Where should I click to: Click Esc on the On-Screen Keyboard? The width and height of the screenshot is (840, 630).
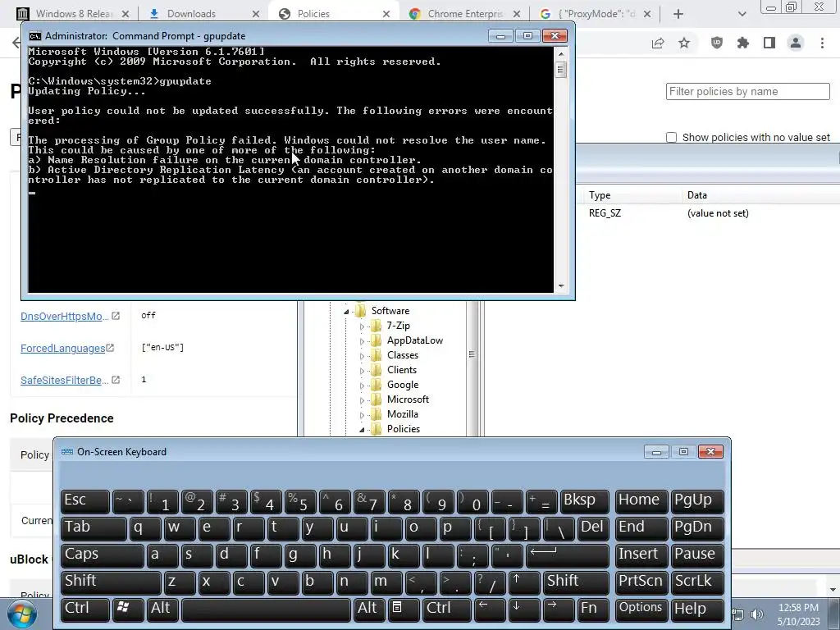click(x=85, y=501)
